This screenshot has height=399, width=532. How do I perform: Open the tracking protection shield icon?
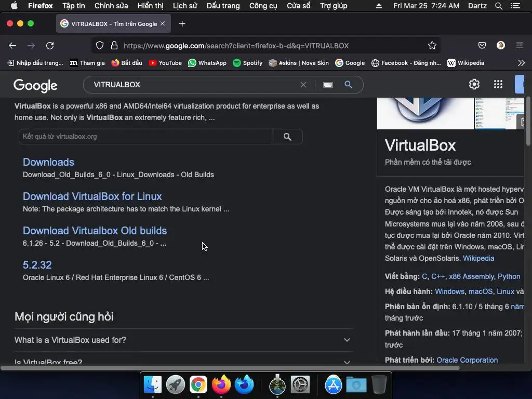click(x=99, y=46)
